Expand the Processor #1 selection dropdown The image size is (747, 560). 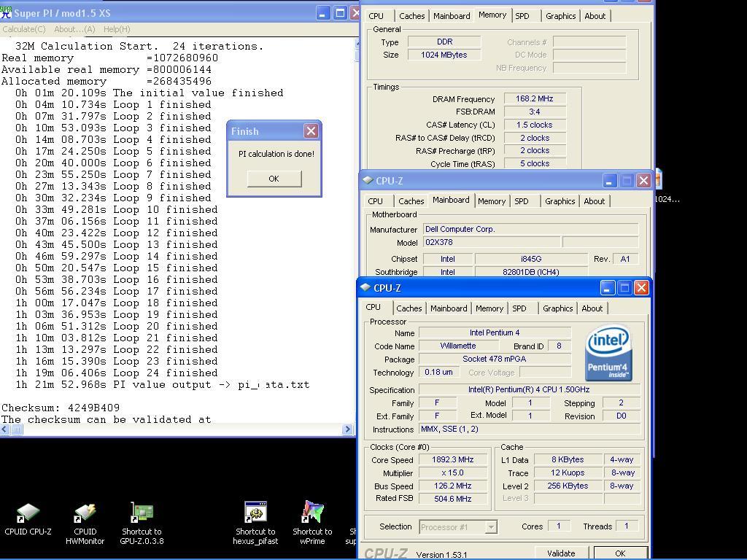point(491,526)
